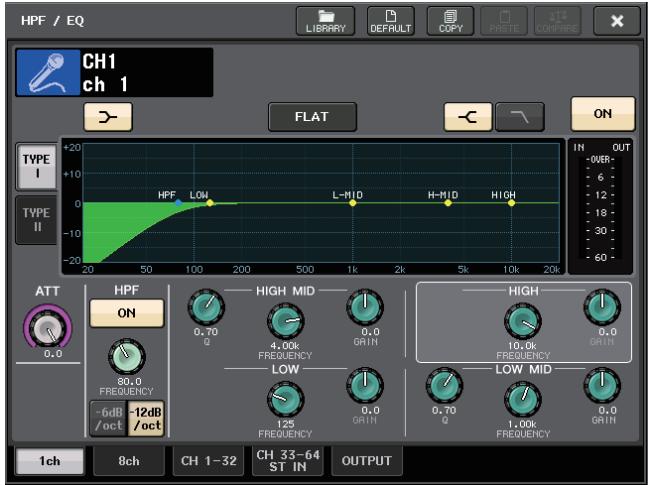Screen dimensions: 648x485
Task: Select the HPF frequency knob
Action: click(126, 357)
